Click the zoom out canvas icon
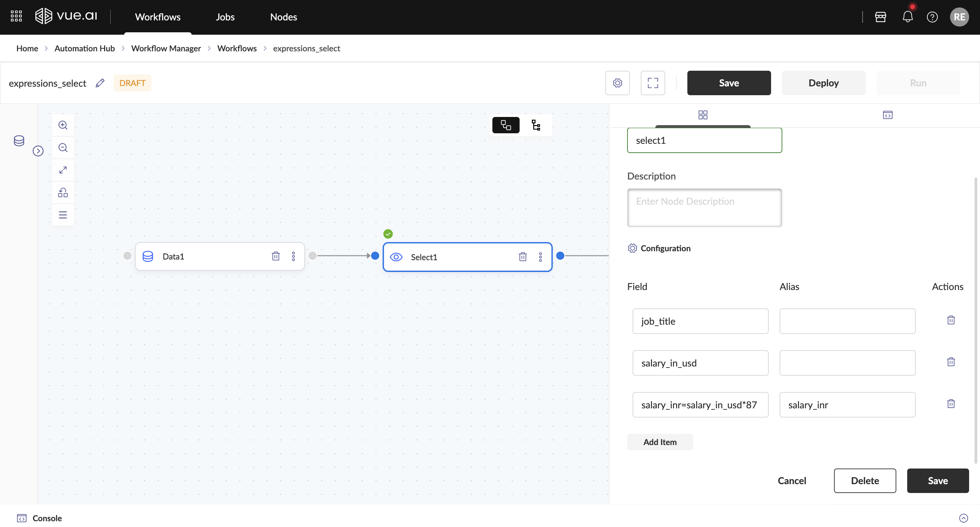The image size is (980, 527). [x=63, y=148]
